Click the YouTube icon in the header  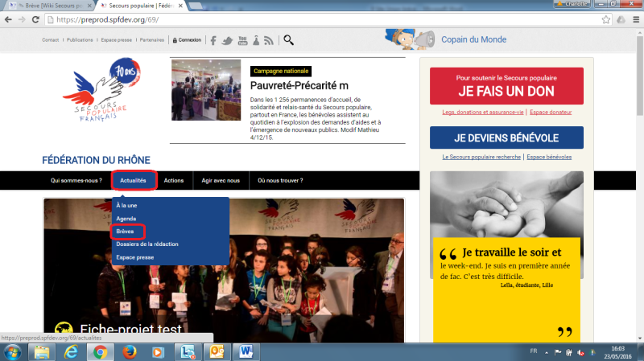(242, 39)
